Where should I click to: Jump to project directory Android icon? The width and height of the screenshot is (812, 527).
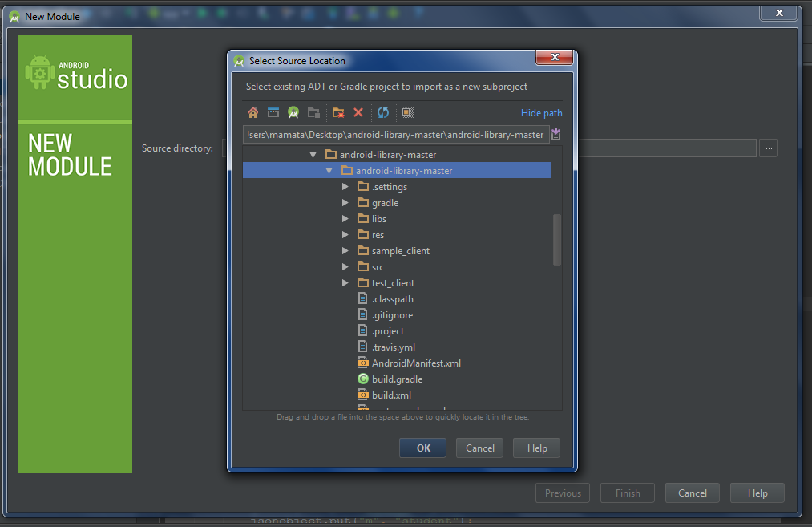tap(293, 112)
